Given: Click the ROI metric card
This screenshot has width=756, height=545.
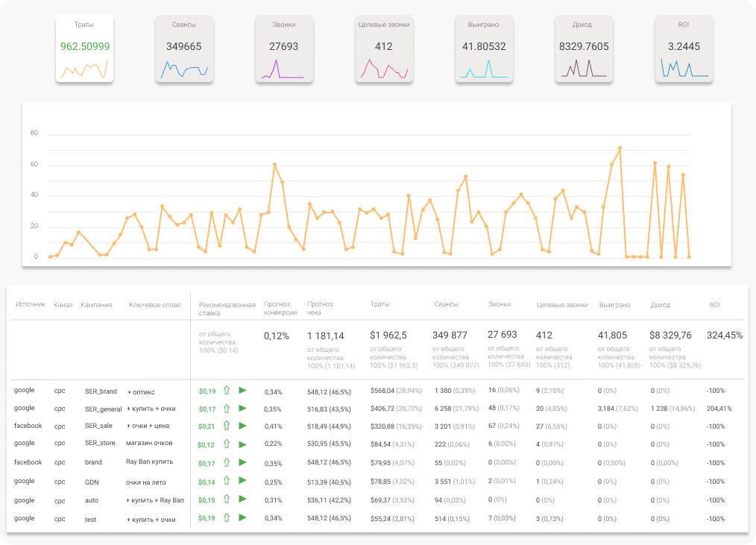Looking at the screenshot, I should 684,49.
